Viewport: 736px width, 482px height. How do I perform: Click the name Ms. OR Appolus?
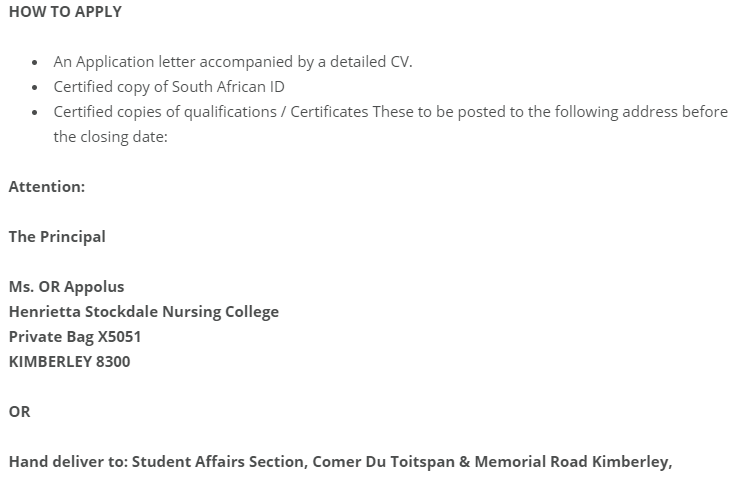(66, 287)
